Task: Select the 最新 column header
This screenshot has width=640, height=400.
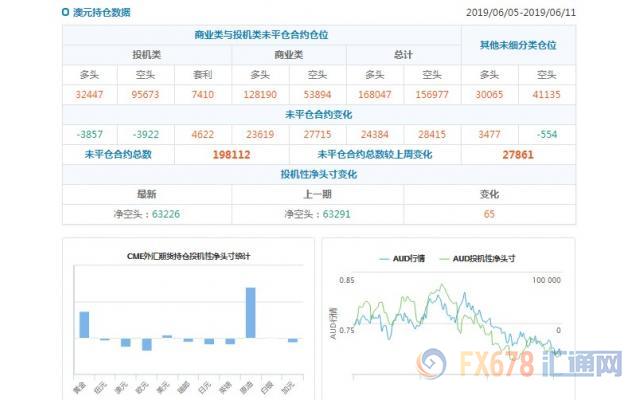Action: click(147, 194)
